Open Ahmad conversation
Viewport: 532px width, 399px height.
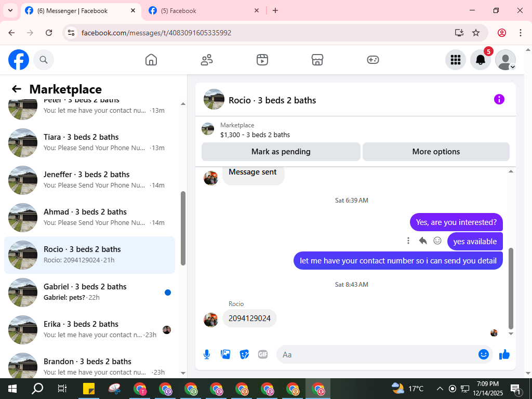(x=89, y=218)
